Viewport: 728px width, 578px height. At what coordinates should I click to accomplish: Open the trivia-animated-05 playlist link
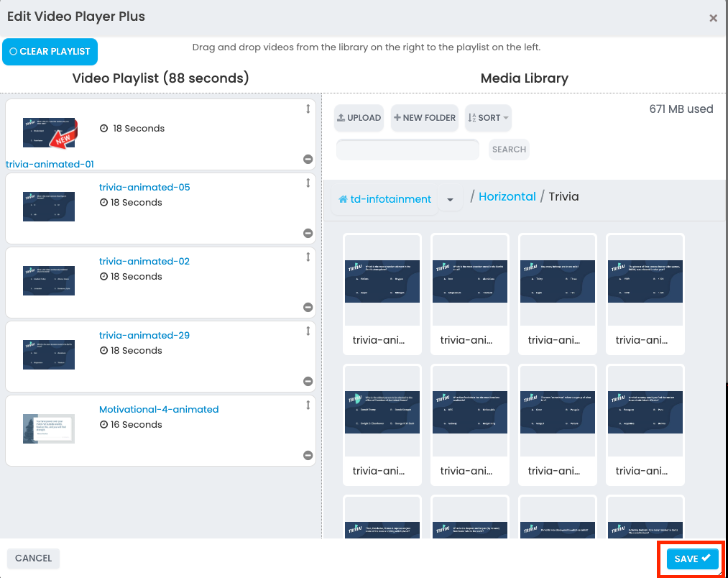pos(144,187)
